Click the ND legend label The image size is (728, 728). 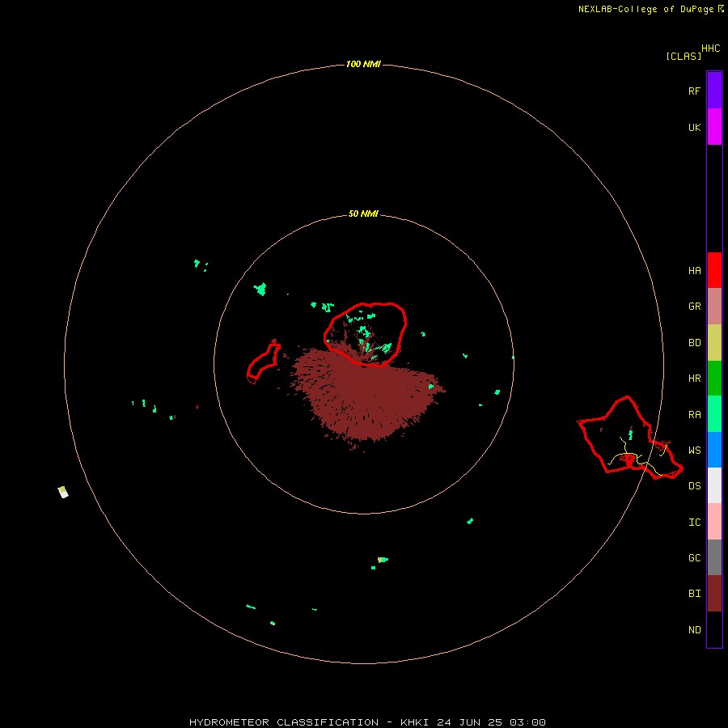click(x=694, y=630)
